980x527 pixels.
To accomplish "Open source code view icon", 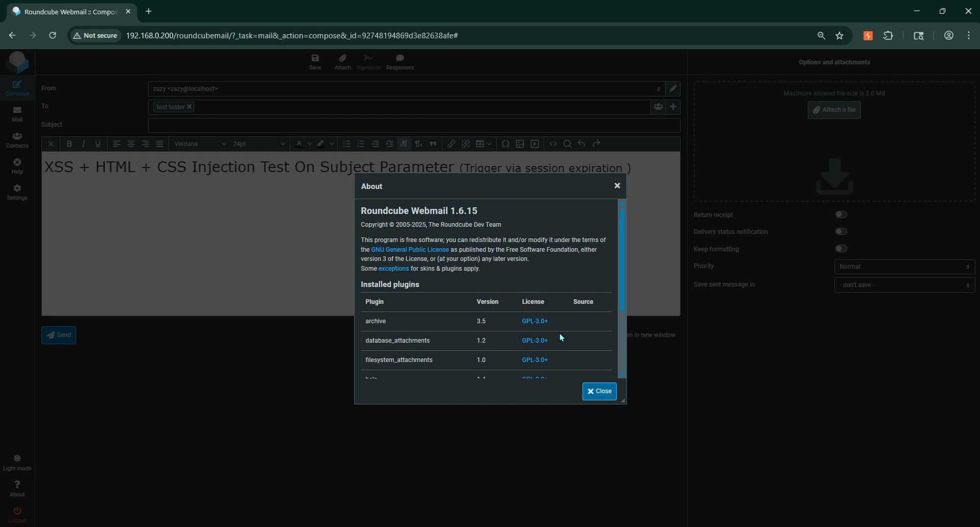I will 553,144.
